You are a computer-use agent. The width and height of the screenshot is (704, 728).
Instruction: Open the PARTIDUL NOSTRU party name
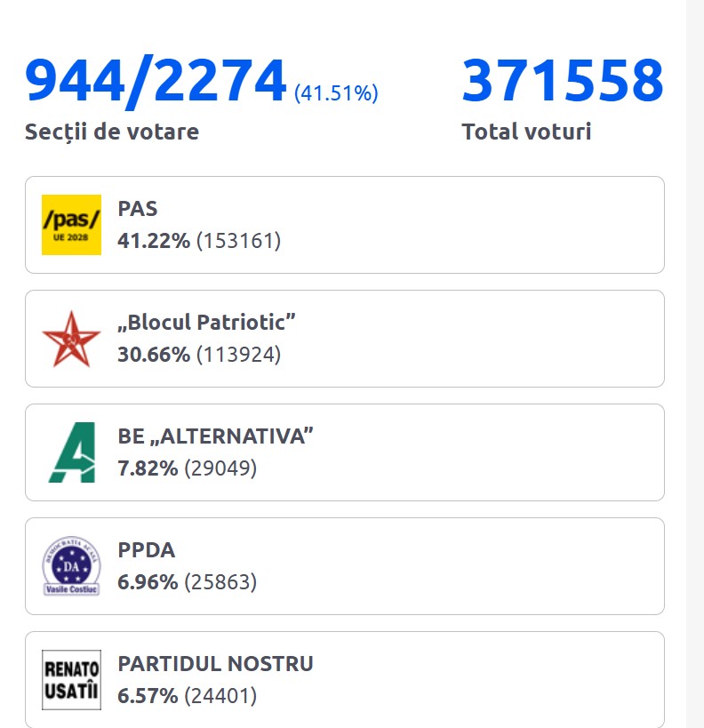coord(215,664)
